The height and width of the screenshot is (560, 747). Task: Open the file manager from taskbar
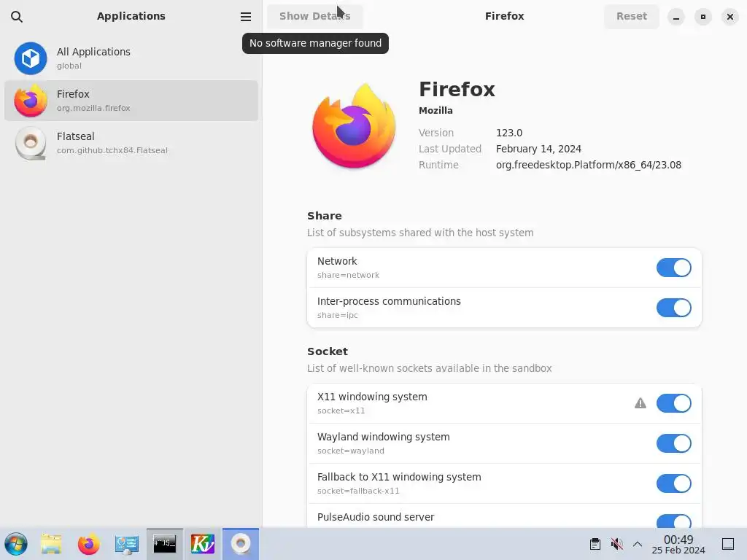51,544
